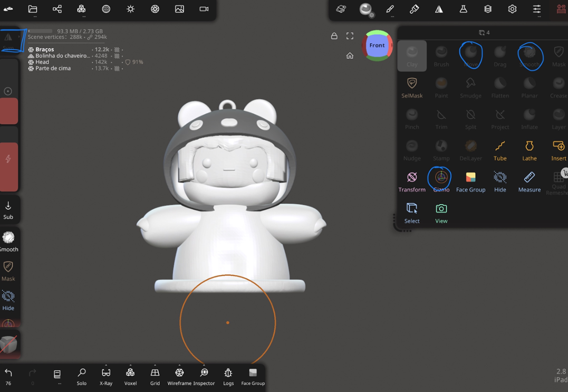Choose the Insert tool
This screenshot has width=568, height=392.
point(559,150)
